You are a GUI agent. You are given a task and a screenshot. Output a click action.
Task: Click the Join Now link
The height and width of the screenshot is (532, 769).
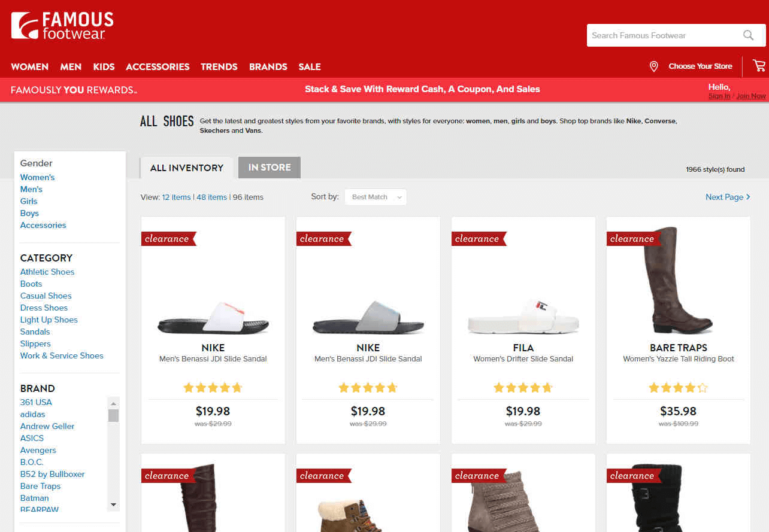[751, 96]
